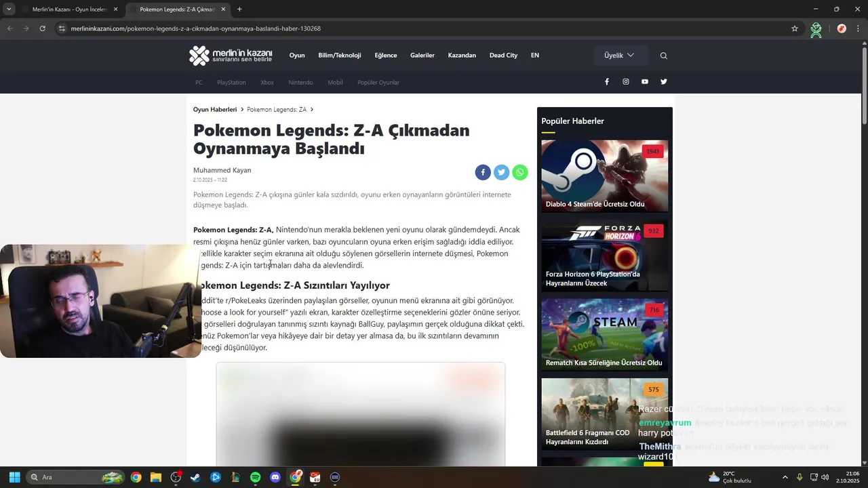
Task: Click the Merlin'in Kazanı site logo
Action: [x=231, y=56]
